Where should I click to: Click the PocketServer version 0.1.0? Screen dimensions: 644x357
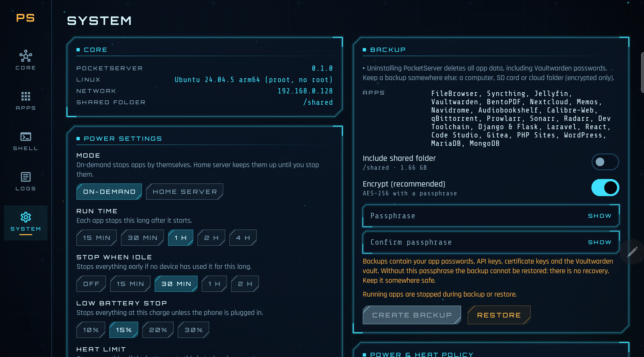(x=322, y=68)
